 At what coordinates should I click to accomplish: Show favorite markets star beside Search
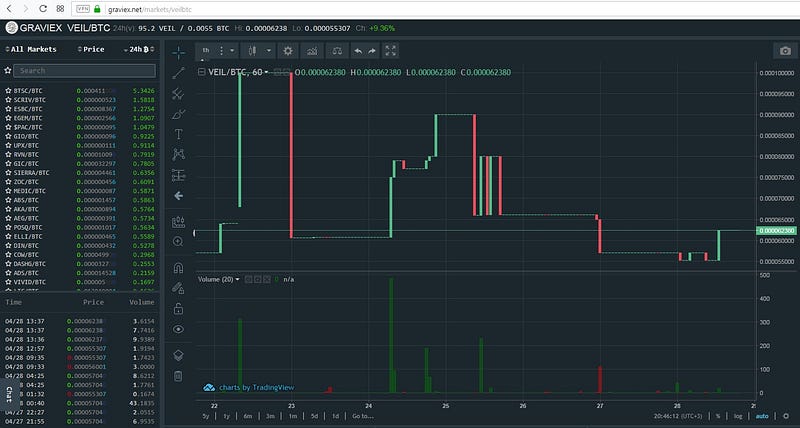pyautogui.click(x=8, y=70)
